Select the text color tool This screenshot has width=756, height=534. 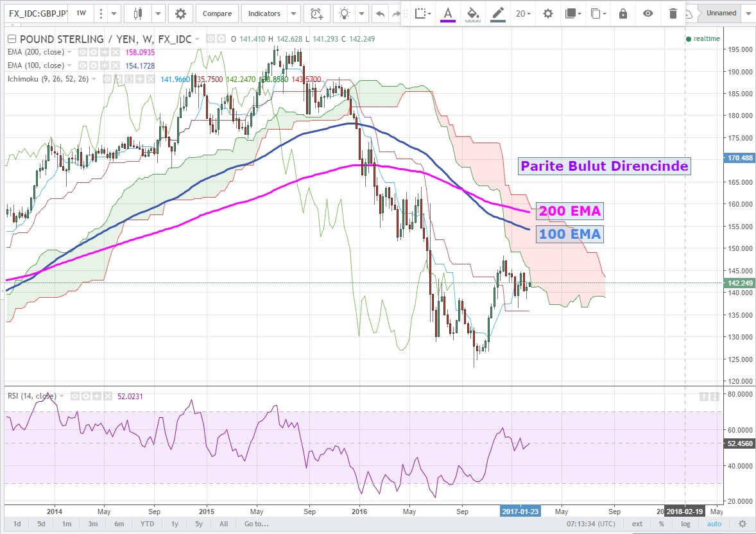click(x=448, y=13)
